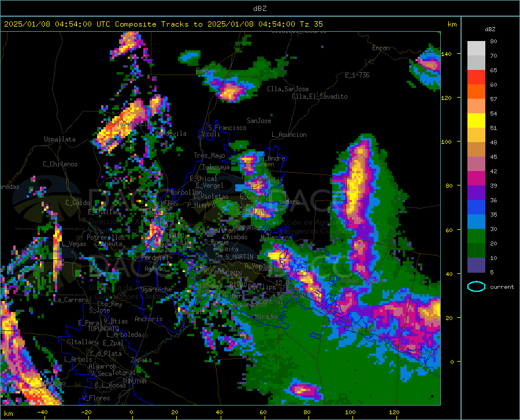Click the 'L_Asuncion' map label

point(289,135)
